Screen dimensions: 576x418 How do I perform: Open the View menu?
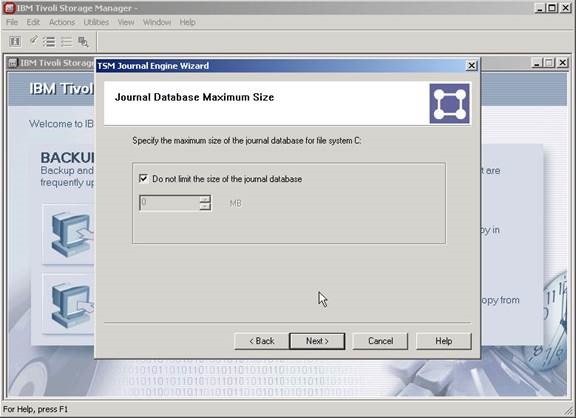tap(126, 22)
